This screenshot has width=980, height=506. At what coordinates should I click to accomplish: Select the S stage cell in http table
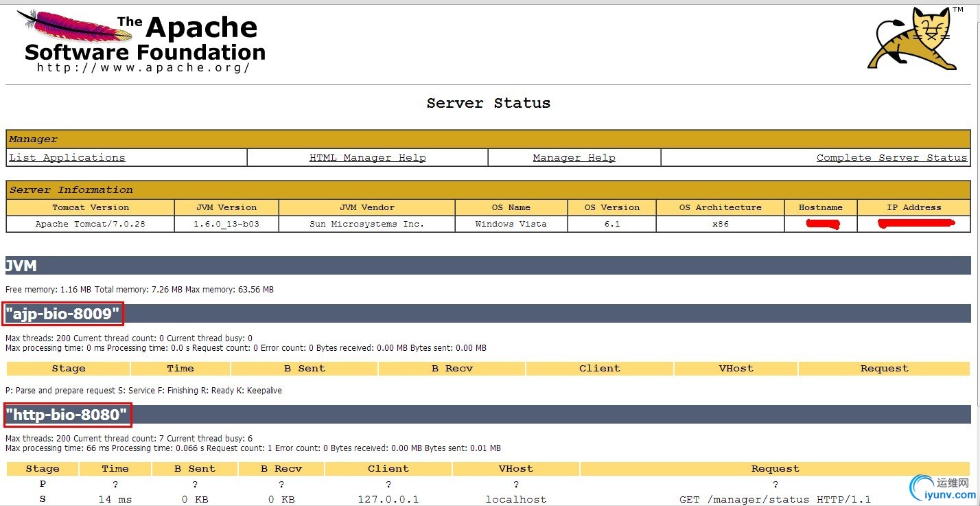point(43,499)
